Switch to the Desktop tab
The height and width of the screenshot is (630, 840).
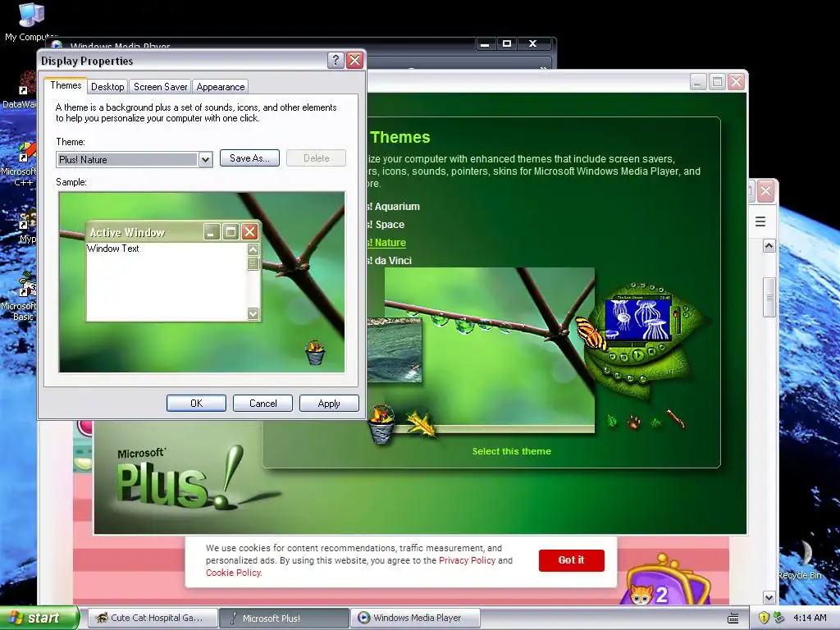coord(107,87)
